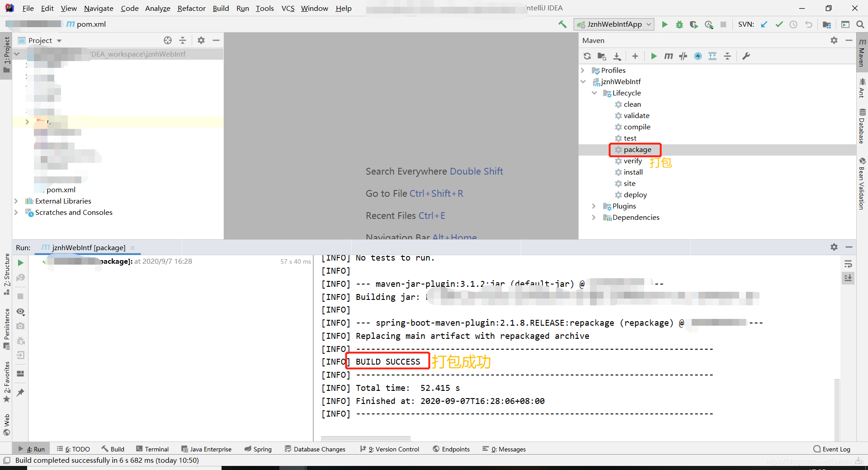The height and width of the screenshot is (470, 868).
Task: Expand Scratches and Consoles
Action: click(x=16, y=212)
